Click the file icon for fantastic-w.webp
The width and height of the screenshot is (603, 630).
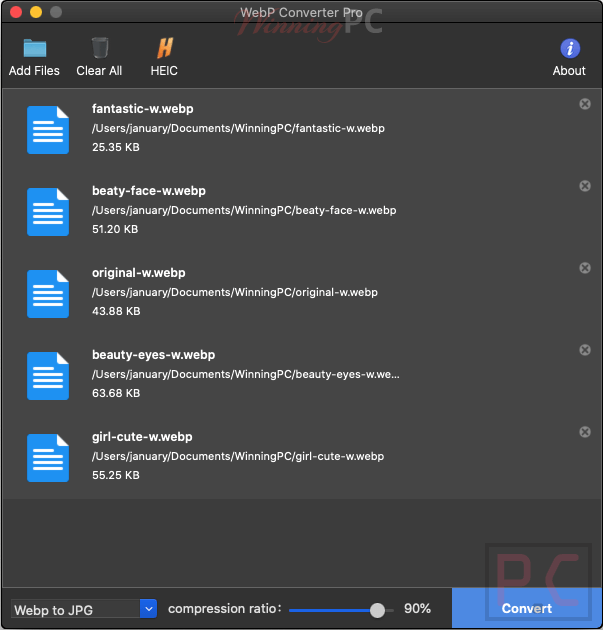pos(48,130)
